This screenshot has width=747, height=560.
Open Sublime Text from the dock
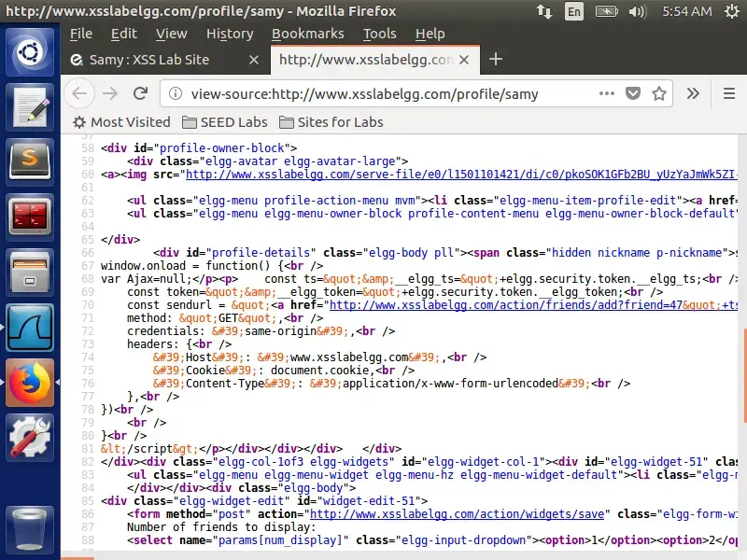(x=30, y=161)
